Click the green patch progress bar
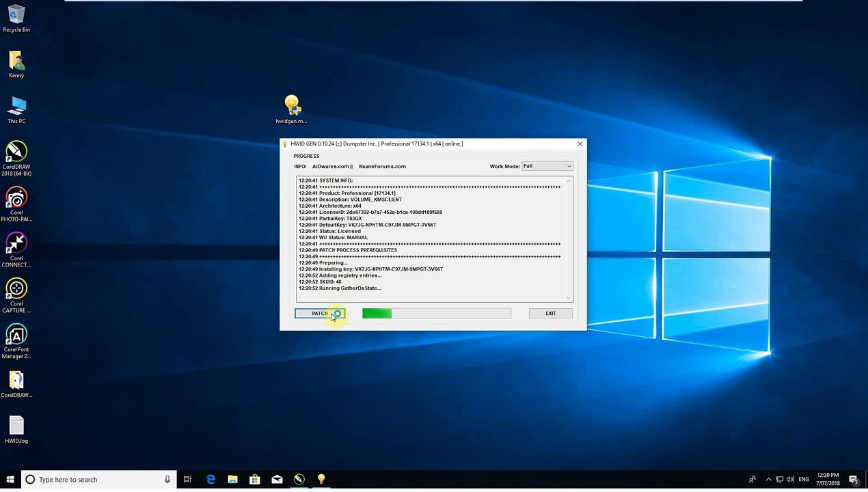Viewport: 868px width, 492px height. tap(436, 313)
